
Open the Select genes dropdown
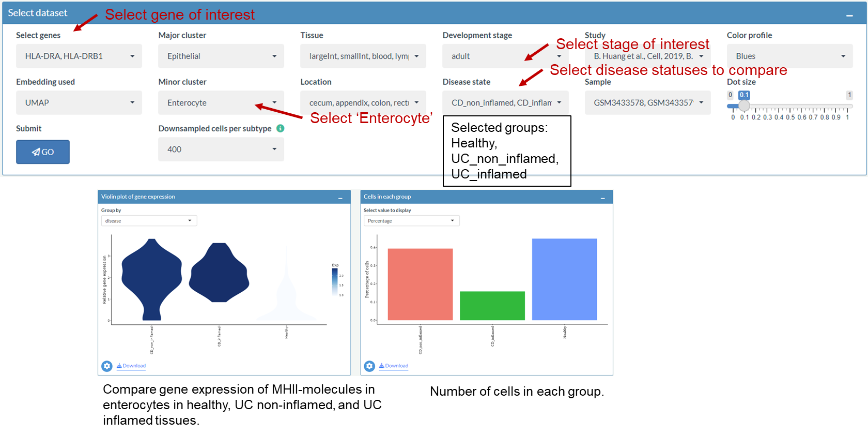[x=79, y=56]
